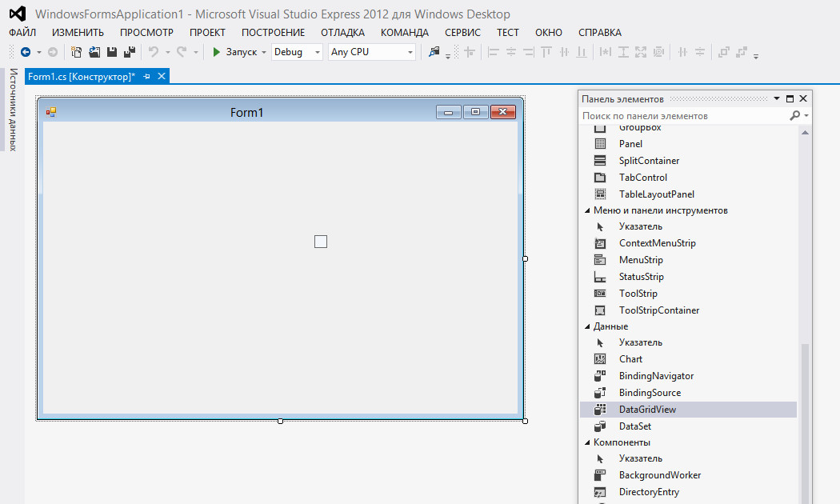Screen dimensions: 840x504
Task: Open the ОТЛАДКА menu
Action: [343, 33]
